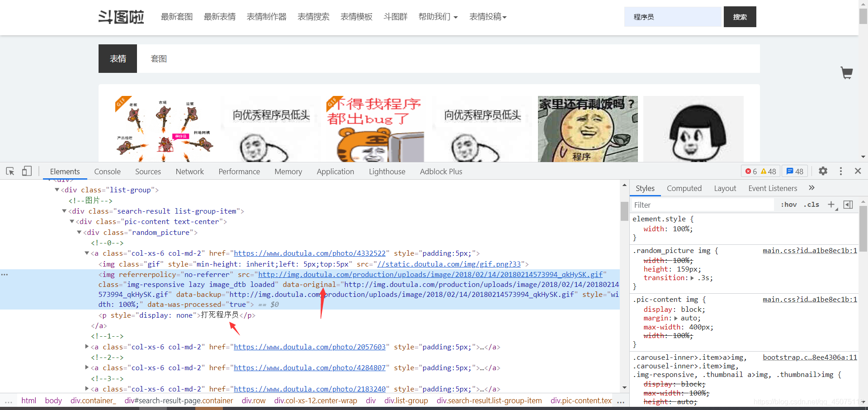The image size is (868, 410).
Task: Add a new style rule with plus icon
Action: pos(831,205)
